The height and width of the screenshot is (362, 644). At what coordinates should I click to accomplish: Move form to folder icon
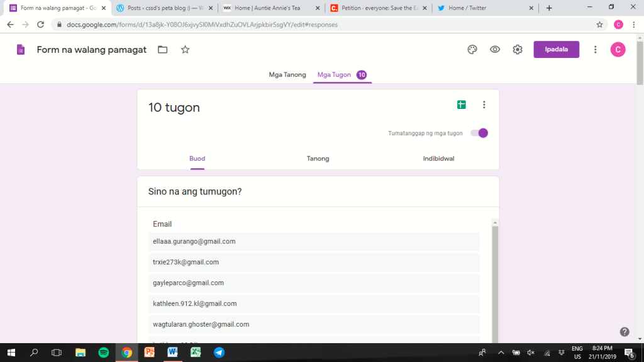(x=163, y=50)
